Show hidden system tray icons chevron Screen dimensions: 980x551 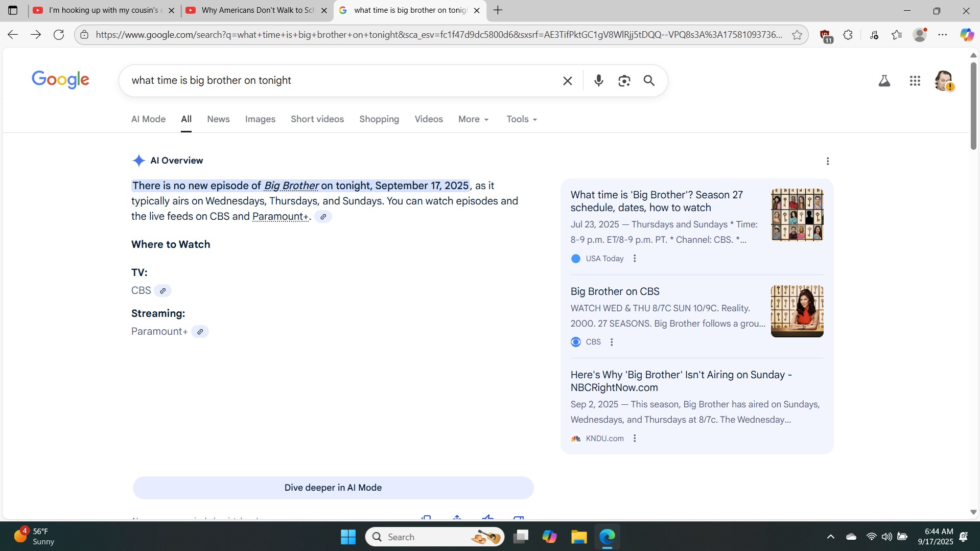830,537
